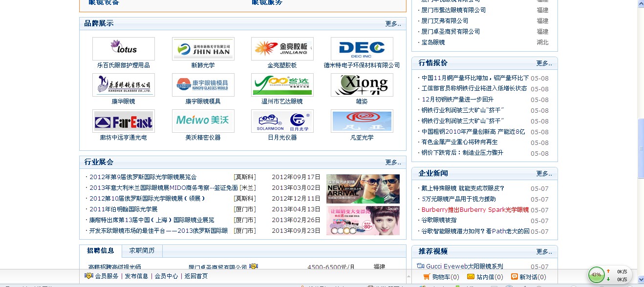Open the SHIN HAN brand logo
The width and height of the screenshot is (644, 287).
[203, 49]
